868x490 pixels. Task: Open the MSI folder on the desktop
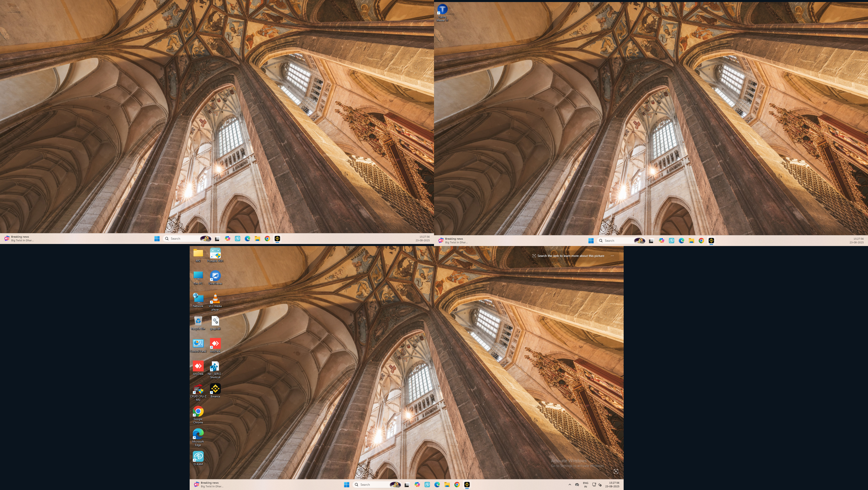pyautogui.click(x=198, y=254)
